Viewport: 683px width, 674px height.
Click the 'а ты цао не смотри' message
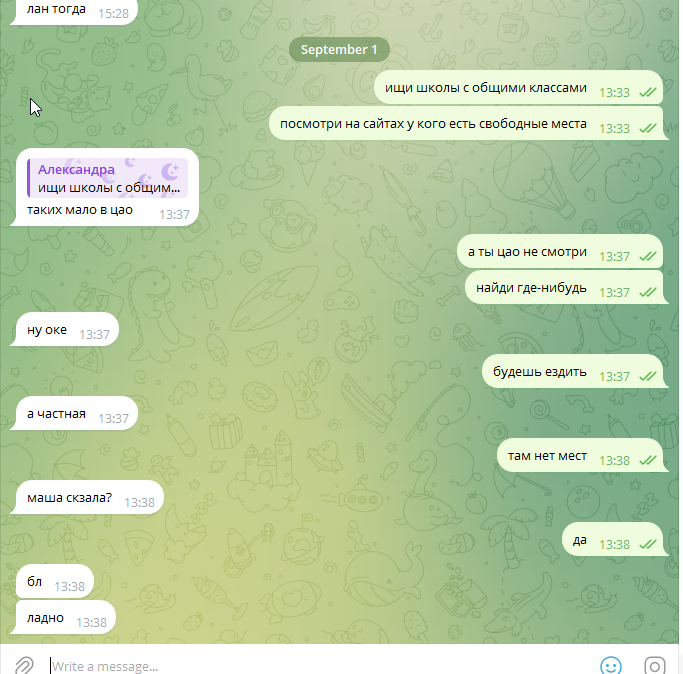point(560,251)
